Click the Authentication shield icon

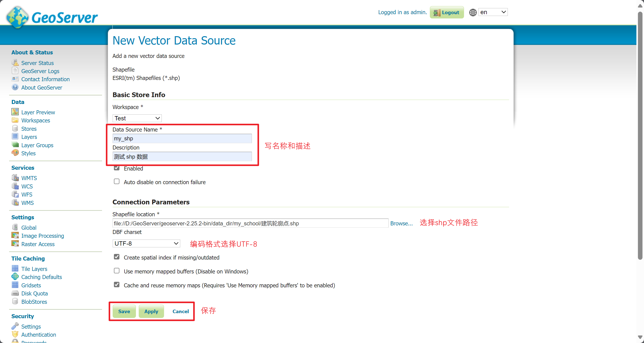(x=15, y=334)
